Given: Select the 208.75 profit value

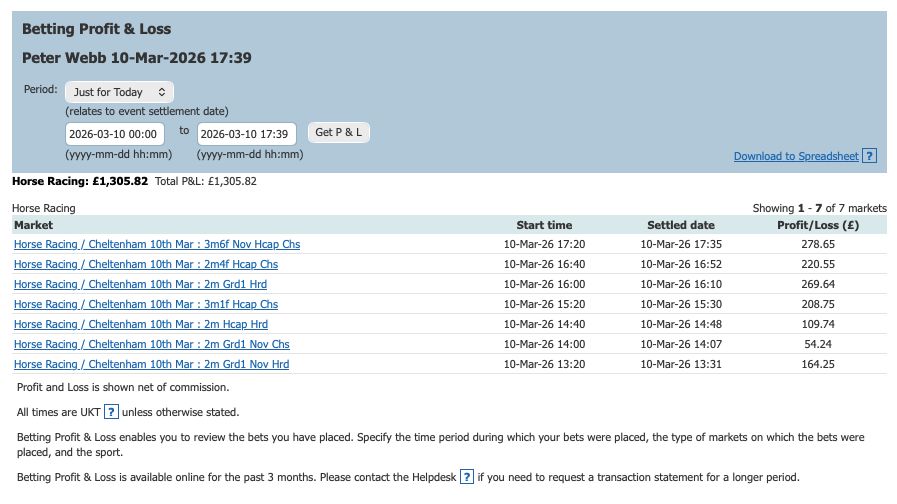Looking at the screenshot, I should point(818,304).
